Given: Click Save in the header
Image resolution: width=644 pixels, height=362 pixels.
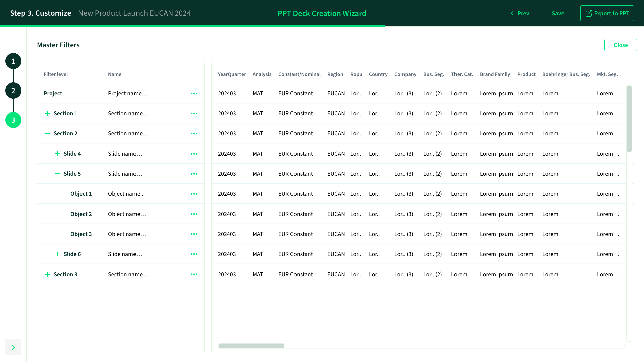Looking at the screenshot, I should tap(558, 13).
